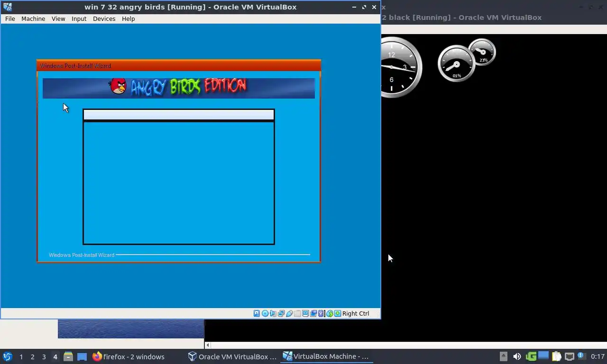Image resolution: width=607 pixels, height=364 pixels.
Task: Click the VirtualBox window title bar icon
Action: 7,7
